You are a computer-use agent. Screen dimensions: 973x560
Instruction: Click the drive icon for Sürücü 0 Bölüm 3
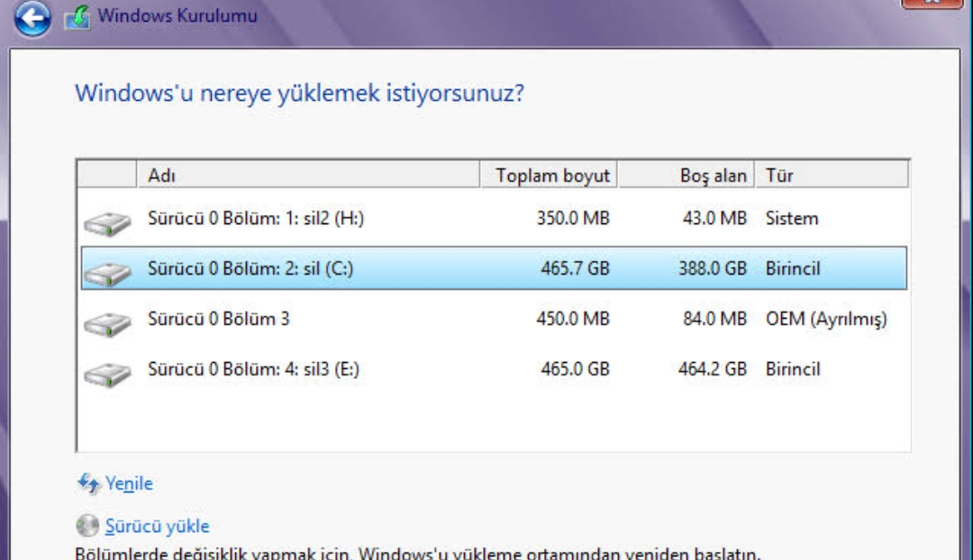pyautogui.click(x=108, y=324)
